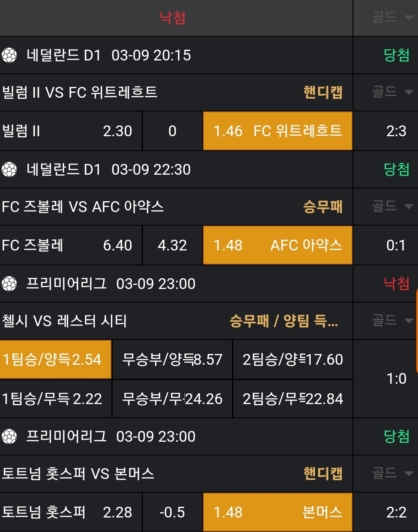Click soccer ball icon for Willem II match
The width and height of the screenshot is (418, 532).
pos(9,55)
